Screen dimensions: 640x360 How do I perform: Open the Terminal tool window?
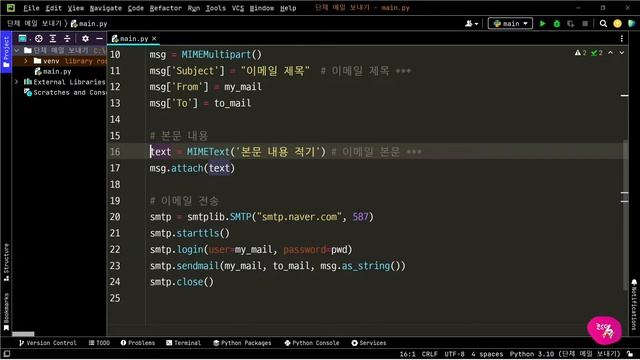pos(183,343)
